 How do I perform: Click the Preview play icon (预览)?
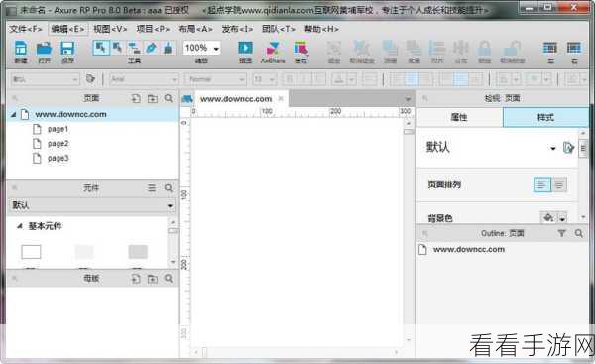[x=245, y=48]
